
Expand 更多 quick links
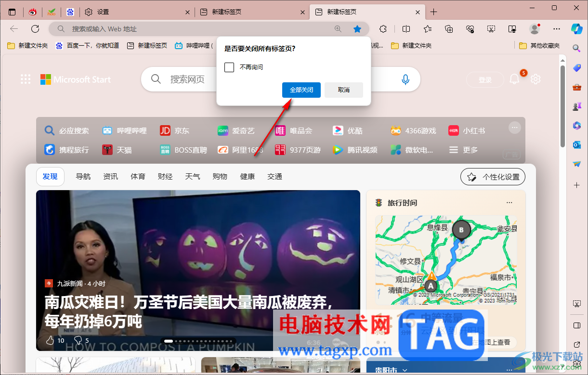click(x=463, y=150)
